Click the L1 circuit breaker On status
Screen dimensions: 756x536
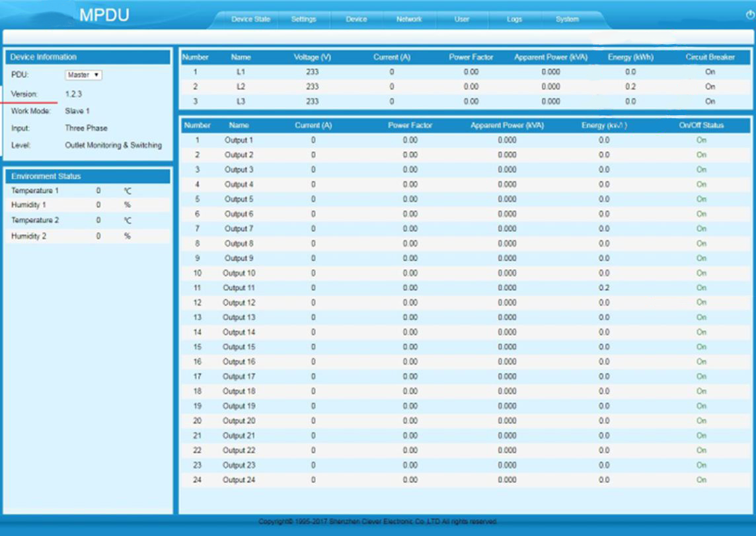point(710,72)
